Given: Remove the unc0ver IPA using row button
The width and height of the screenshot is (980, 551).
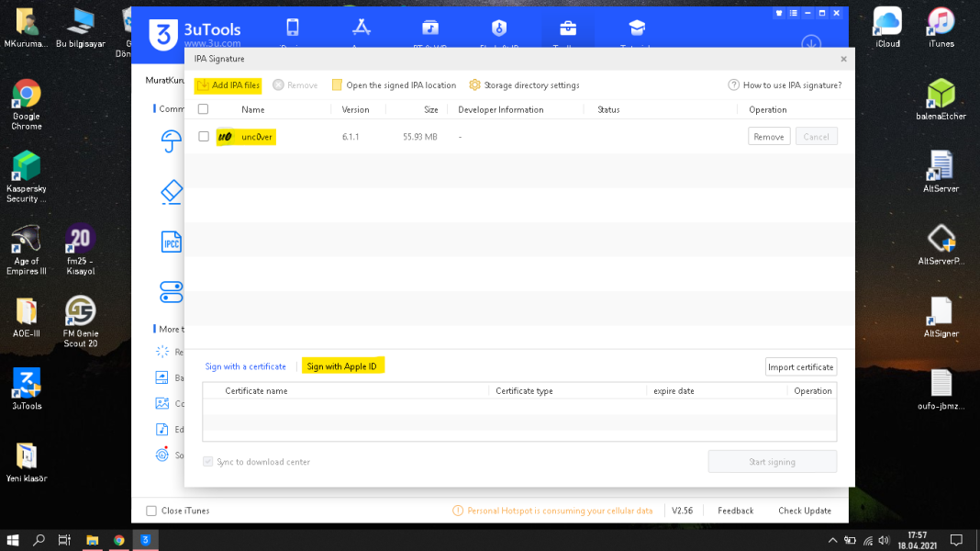Looking at the screenshot, I should click(x=768, y=137).
